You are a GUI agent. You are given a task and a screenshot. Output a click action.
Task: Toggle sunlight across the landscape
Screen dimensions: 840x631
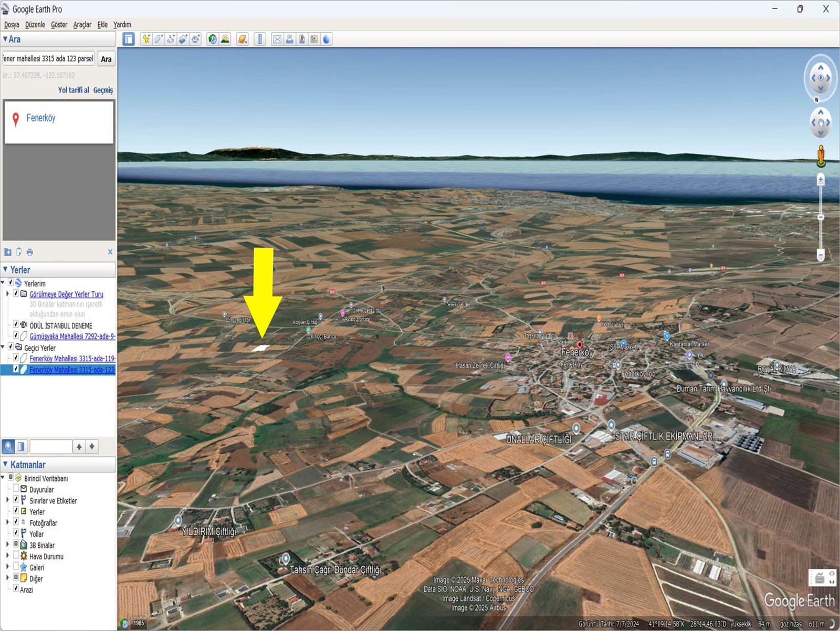click(225, 39)
